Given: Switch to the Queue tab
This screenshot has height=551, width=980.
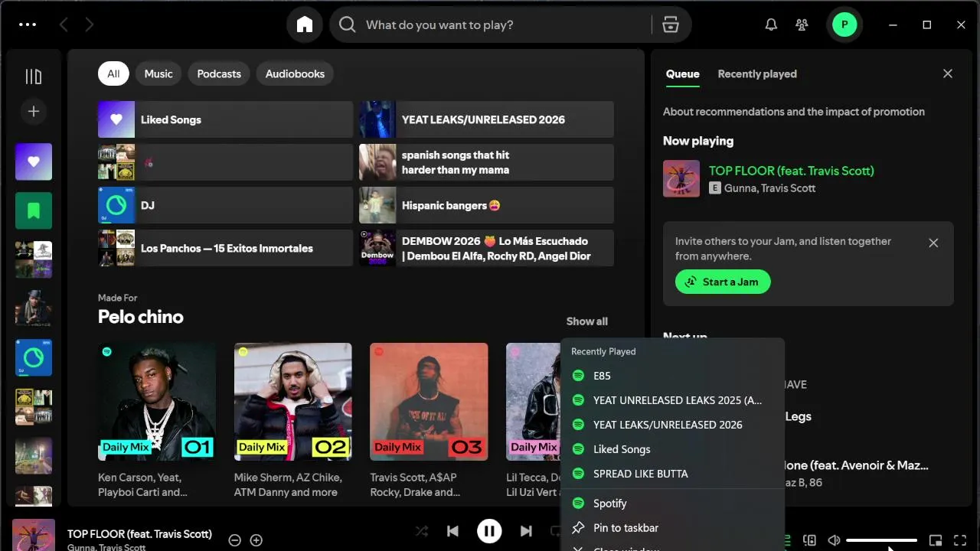Looking at the screenshot, I should (x=682, y=74).
